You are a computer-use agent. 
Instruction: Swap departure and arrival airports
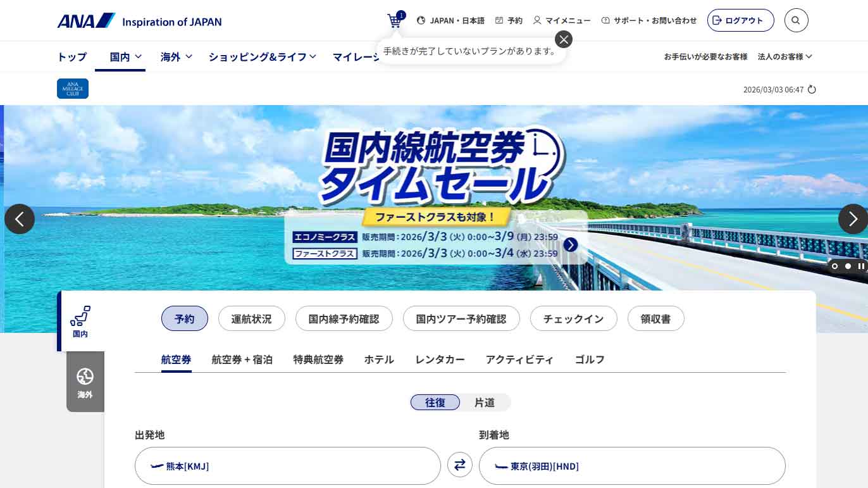click(x=460, y=466)
